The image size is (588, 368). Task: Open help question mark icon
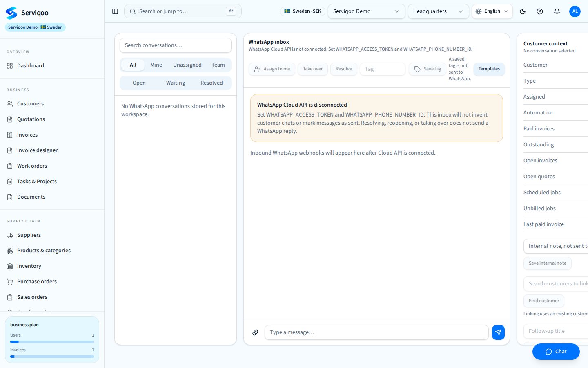(540, 11)
